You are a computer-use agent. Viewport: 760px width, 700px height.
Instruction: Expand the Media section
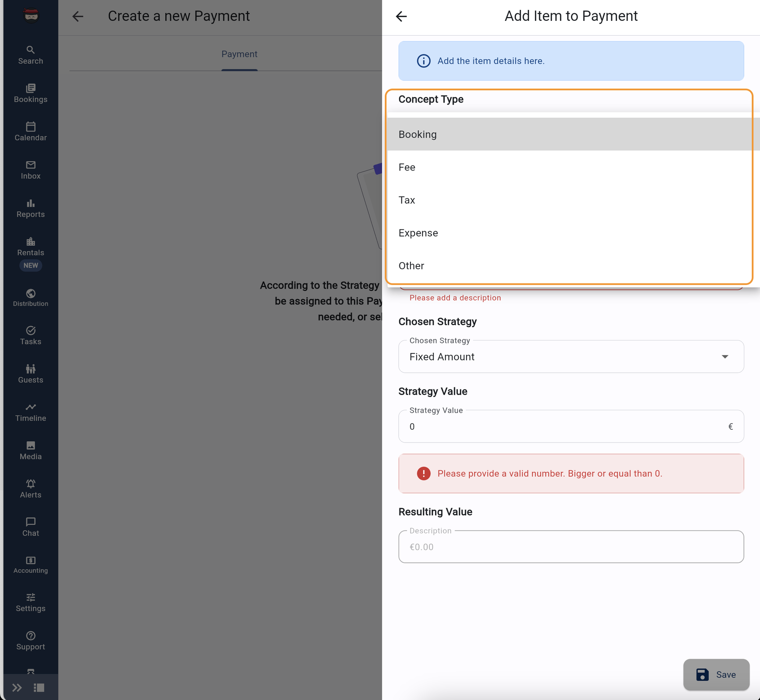(30, 450)
